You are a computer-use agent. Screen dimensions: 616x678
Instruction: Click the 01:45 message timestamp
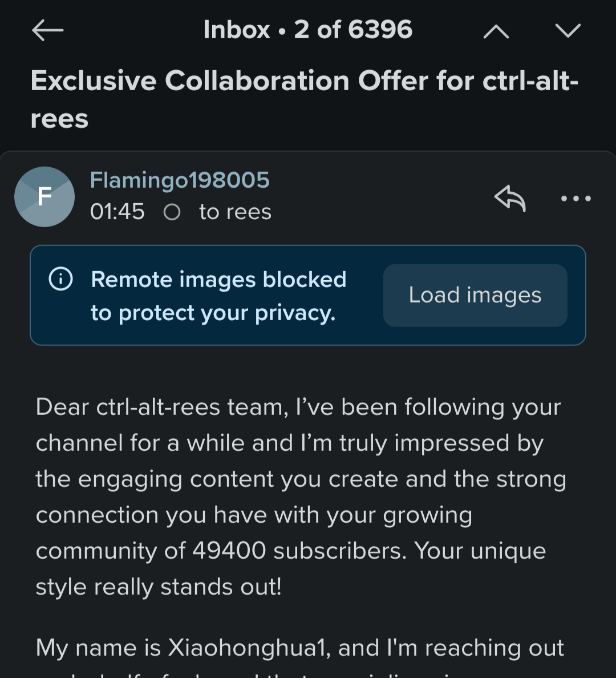117,212
